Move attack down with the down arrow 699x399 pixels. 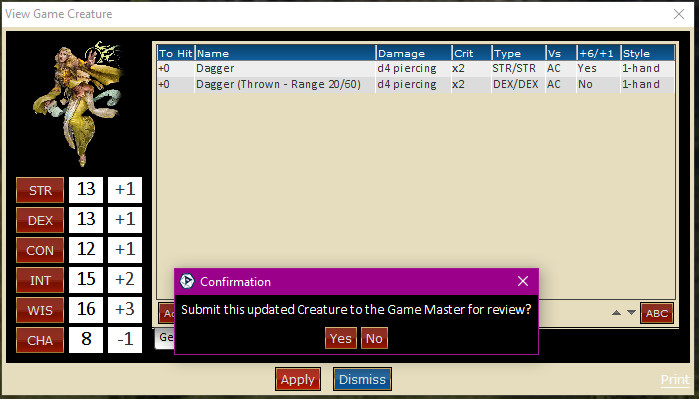tap(631, 313)
